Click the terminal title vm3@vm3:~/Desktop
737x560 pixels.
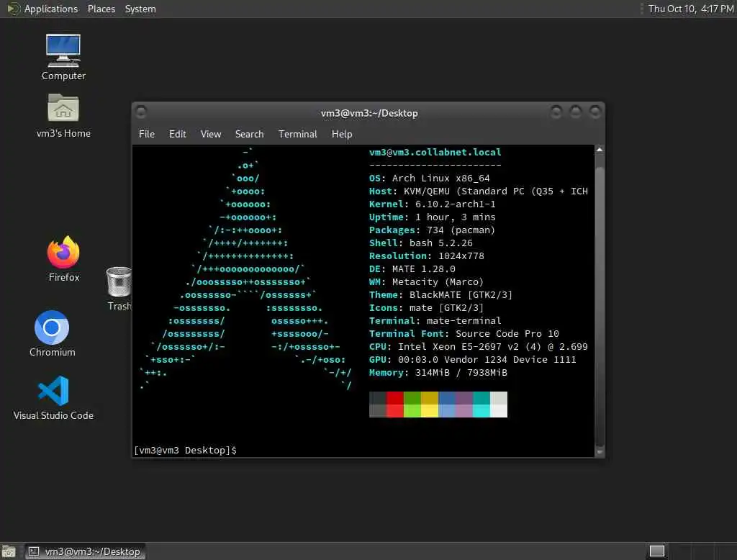[x=369, y=113]
